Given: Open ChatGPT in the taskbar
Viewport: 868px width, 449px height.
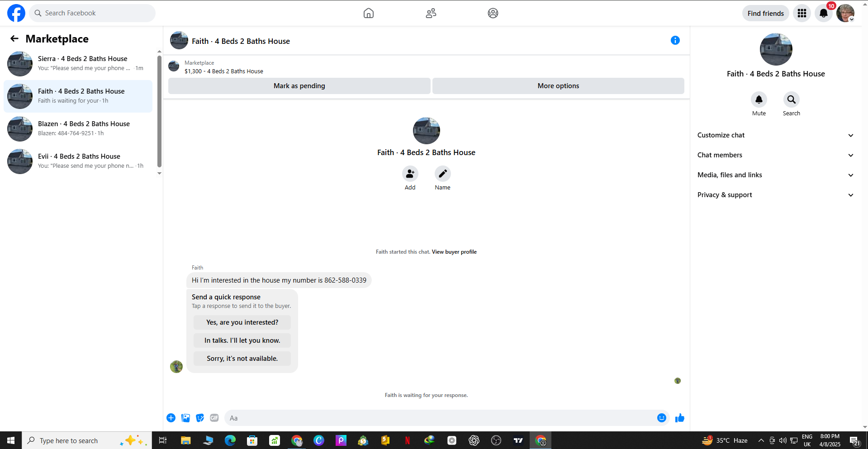Looking at the screenshot, I should tap(474, 440).
